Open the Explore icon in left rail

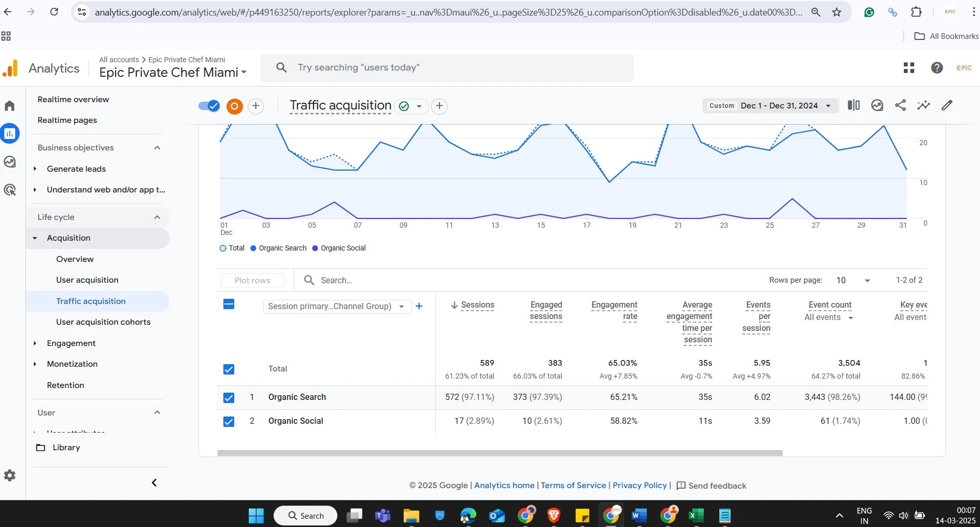10,162
